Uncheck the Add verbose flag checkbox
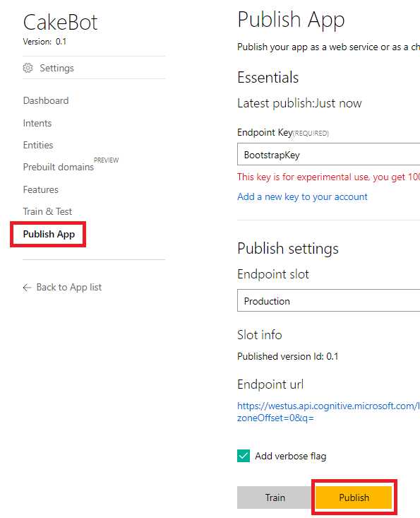 pyautogui.click(x=244, y=456)
